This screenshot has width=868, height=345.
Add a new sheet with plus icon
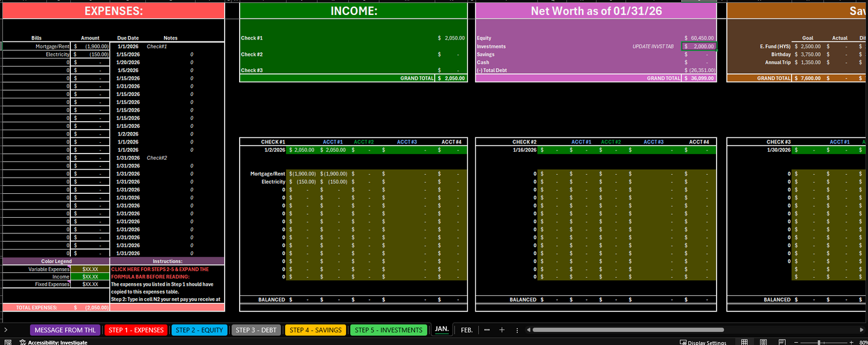502,330
